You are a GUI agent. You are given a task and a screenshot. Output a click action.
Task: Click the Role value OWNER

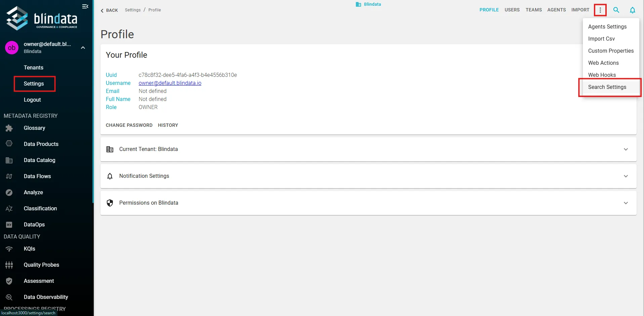click(148, 107)
